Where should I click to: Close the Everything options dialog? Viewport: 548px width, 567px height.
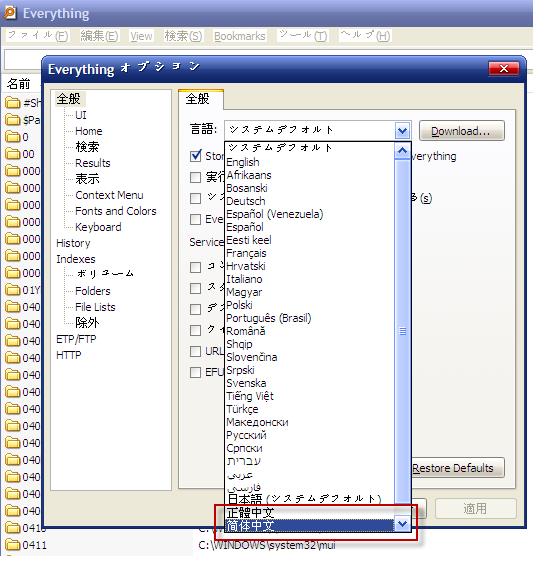(x=504, y=68)
